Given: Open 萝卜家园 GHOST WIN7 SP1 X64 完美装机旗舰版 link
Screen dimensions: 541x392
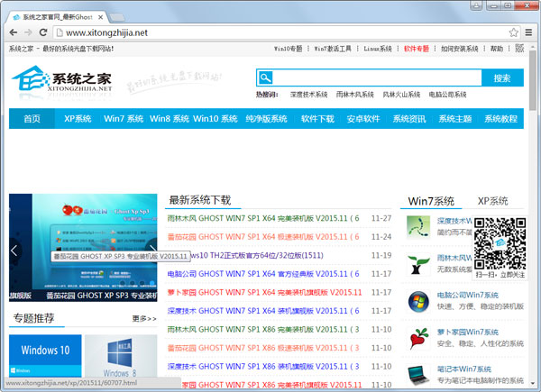Looking at the screenshot, I should click(264, 292).
